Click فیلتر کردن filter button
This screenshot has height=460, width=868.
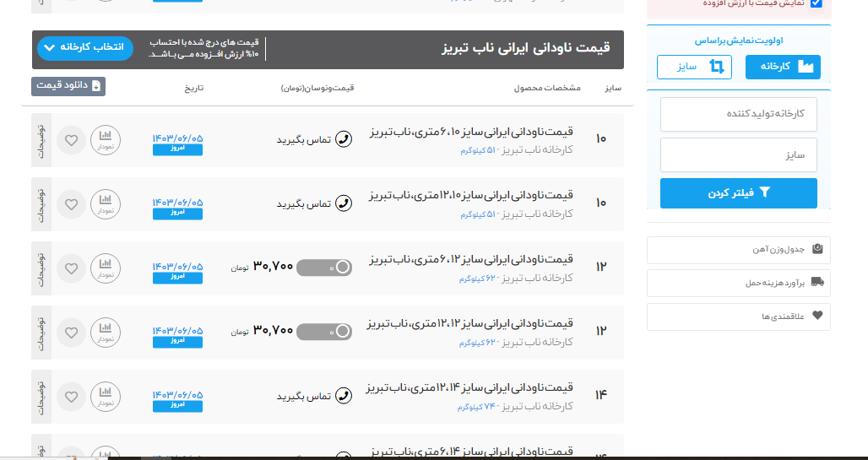tap(739, 193)
